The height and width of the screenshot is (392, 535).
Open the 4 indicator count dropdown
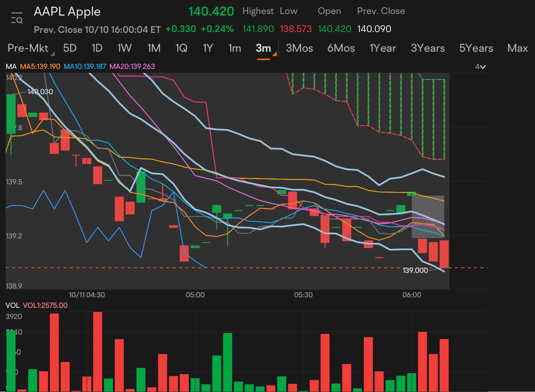click(x=480, y=67)
